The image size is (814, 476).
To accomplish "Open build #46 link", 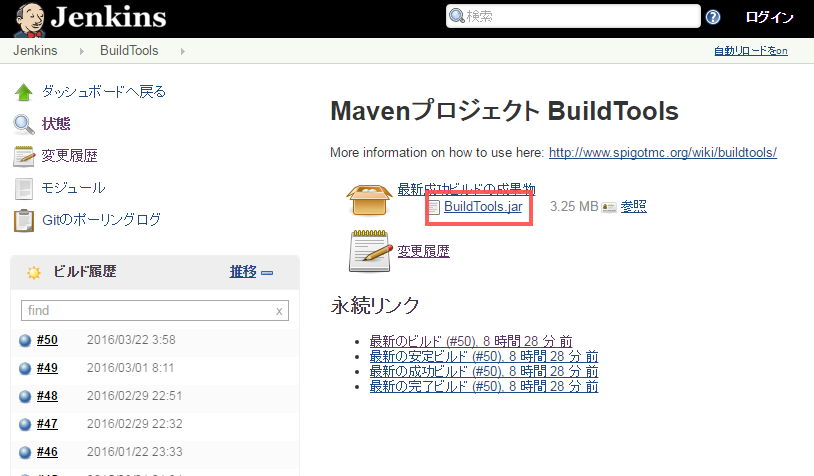I will 47,452.
